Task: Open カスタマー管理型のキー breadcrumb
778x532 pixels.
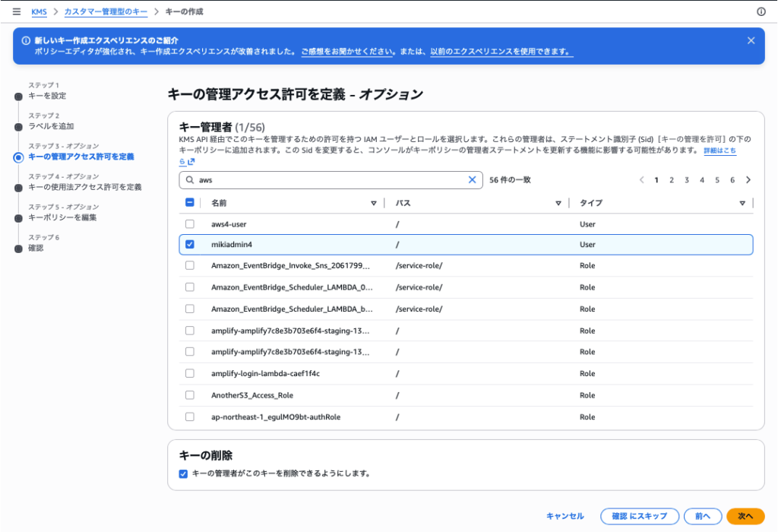Action: [x=106, y=11]
